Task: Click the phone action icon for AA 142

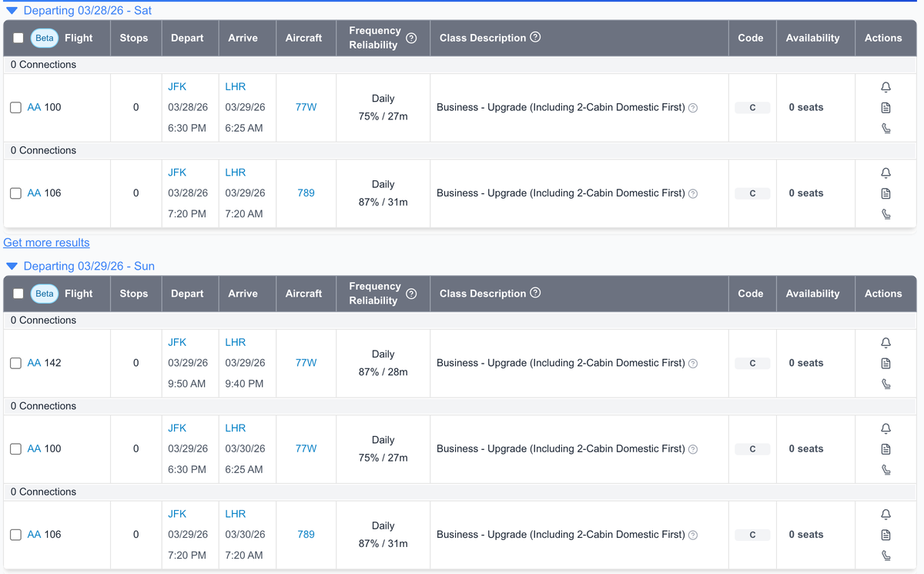Action: tap(885, 383)
